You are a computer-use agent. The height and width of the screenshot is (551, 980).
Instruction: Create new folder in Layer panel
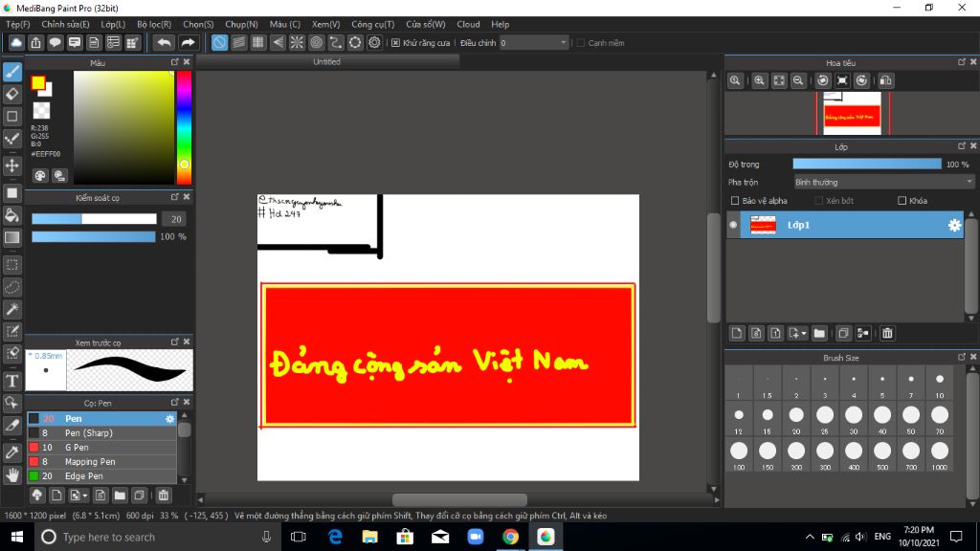click(819, 333)
